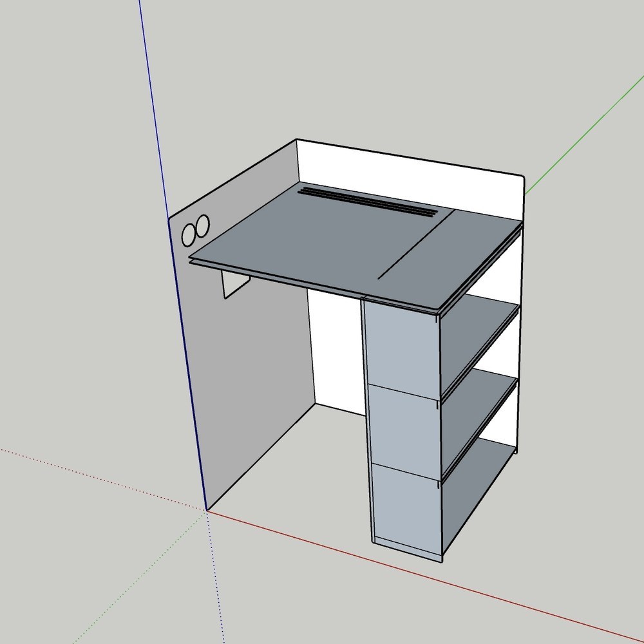This screenshot has height=644, width=644.
Task: Click the small bracket under the desktop
Action: click(236, 284)
